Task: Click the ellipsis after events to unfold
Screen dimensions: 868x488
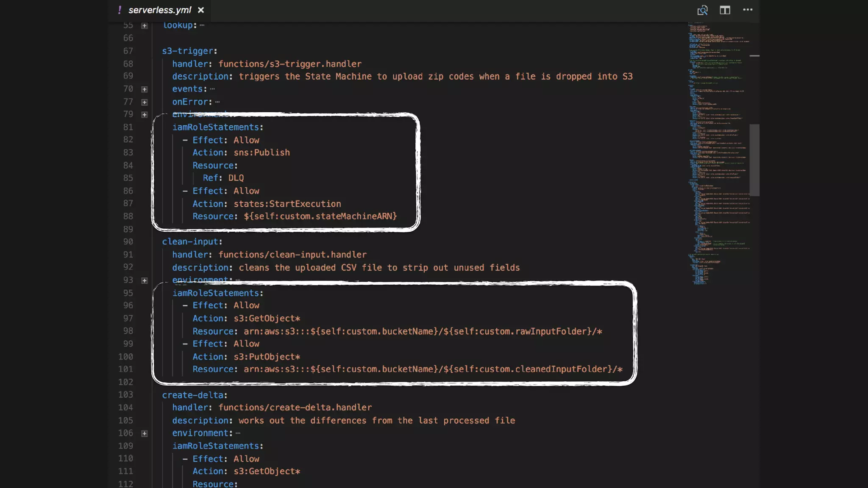Action: (x=212, y=89)
